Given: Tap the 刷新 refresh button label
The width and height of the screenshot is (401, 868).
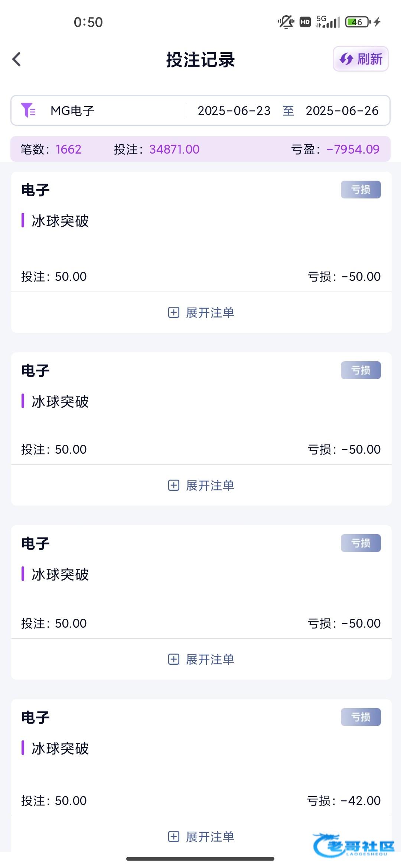Looking at the screenshot, I should pyautogui.click(x=370, y=59).
